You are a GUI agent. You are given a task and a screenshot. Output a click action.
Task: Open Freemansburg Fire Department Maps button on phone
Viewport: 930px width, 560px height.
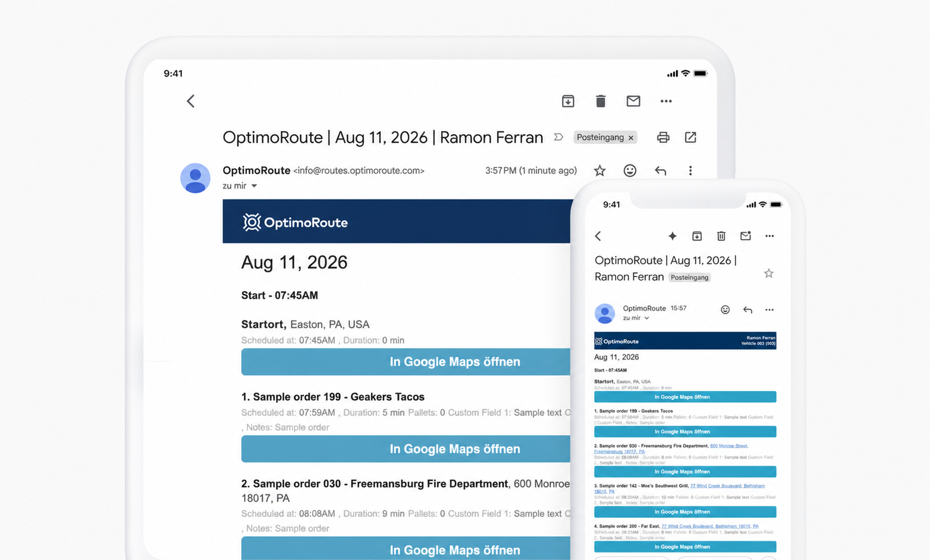pyautogui.click(x=685, y=472)
